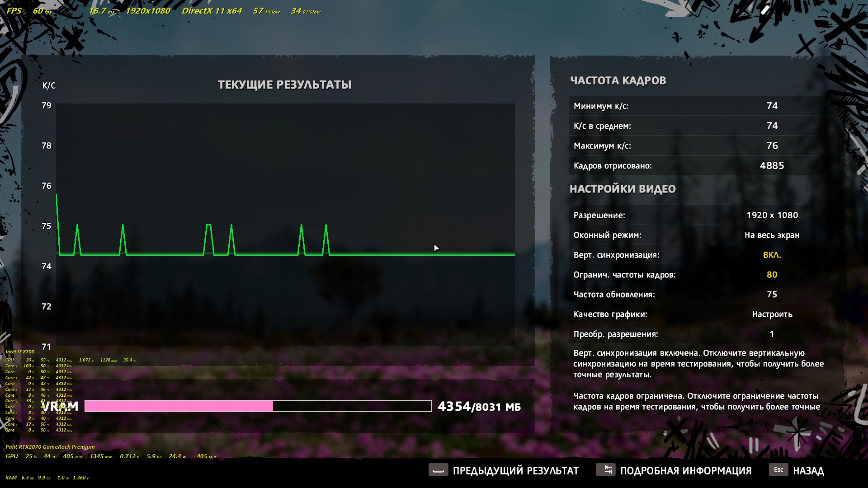The image size is (868, 488).
Task: Click the Максимум к/с 76 row
Action: click(696, 146)
